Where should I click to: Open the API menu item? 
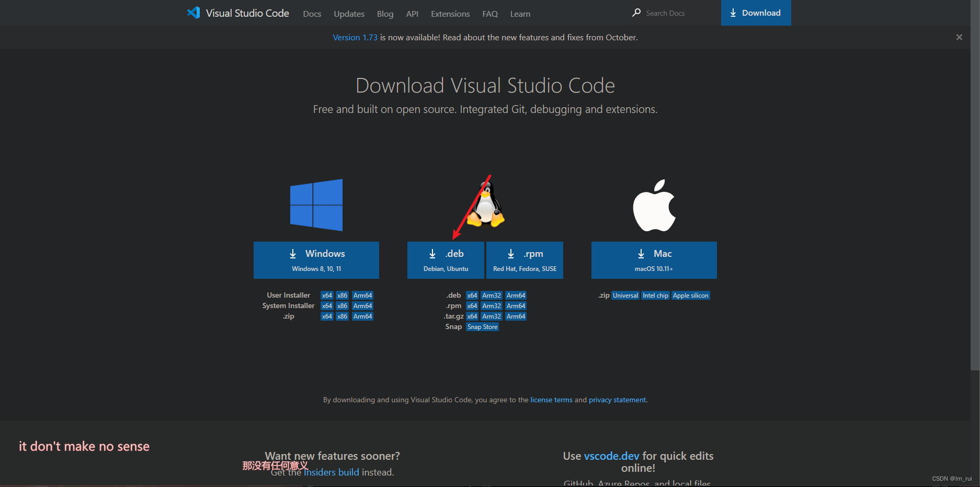point(412,14)
